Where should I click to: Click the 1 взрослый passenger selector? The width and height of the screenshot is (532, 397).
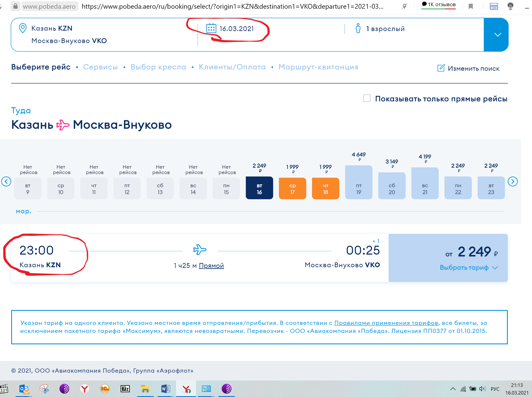(x=385, y=29)
